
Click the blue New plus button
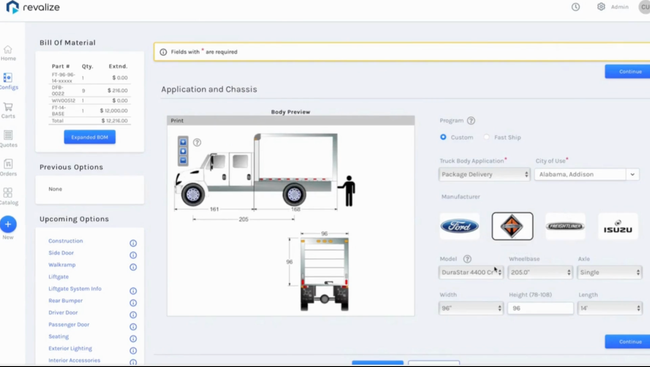(x=8, y=224)
